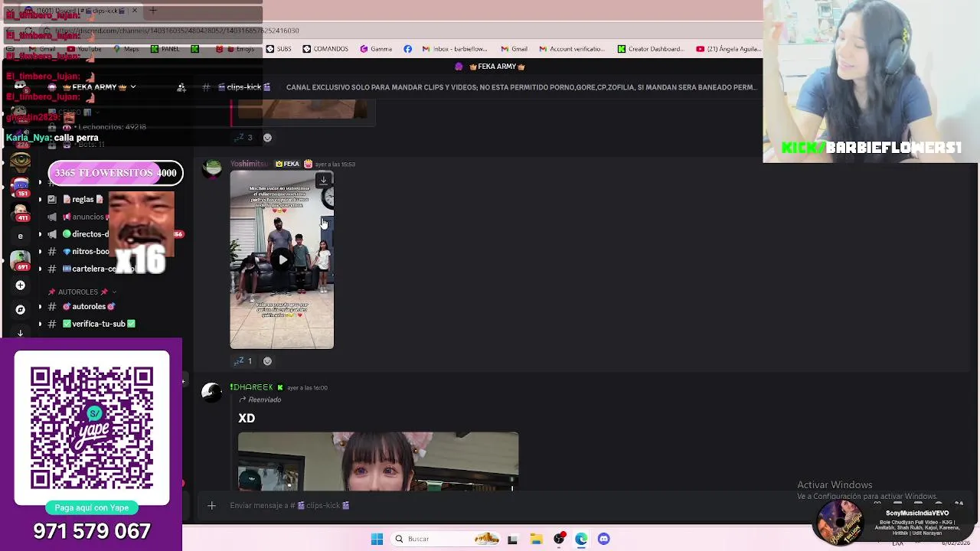Open Discord app from taskbar

point(604,539)
